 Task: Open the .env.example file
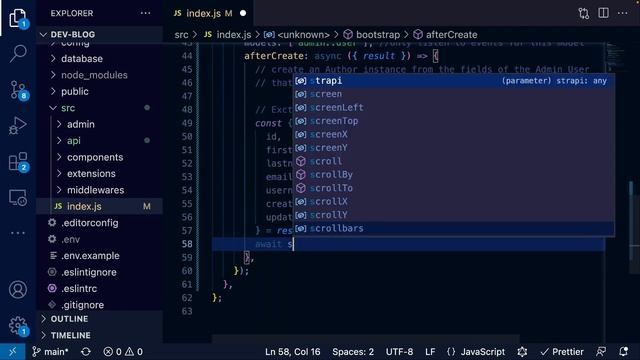pos(100,256)
